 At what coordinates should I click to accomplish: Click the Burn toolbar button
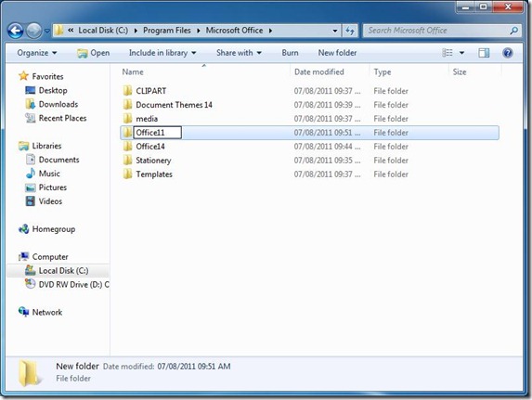point(290,53)
